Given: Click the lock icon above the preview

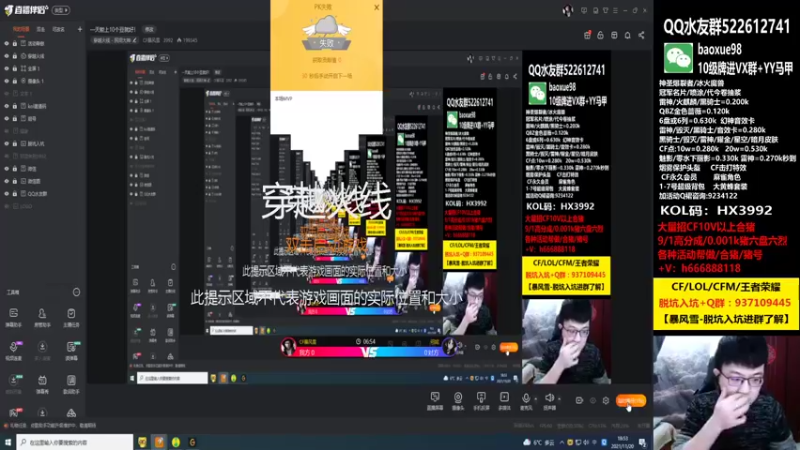Looking at the screenshot, I should click(601, 35).
